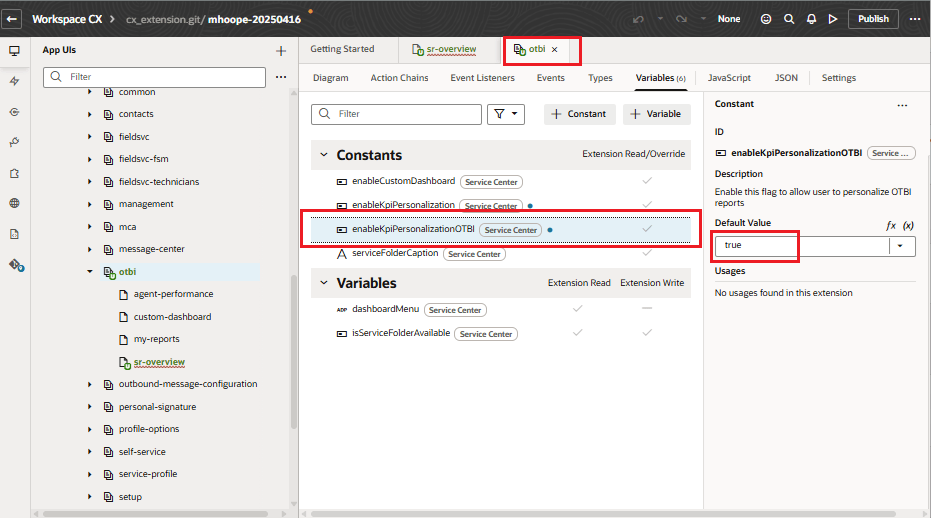Click the (x) variable picker icon
Image resolution: width=932 pixels, height=518 pixels.
(908, 225)
